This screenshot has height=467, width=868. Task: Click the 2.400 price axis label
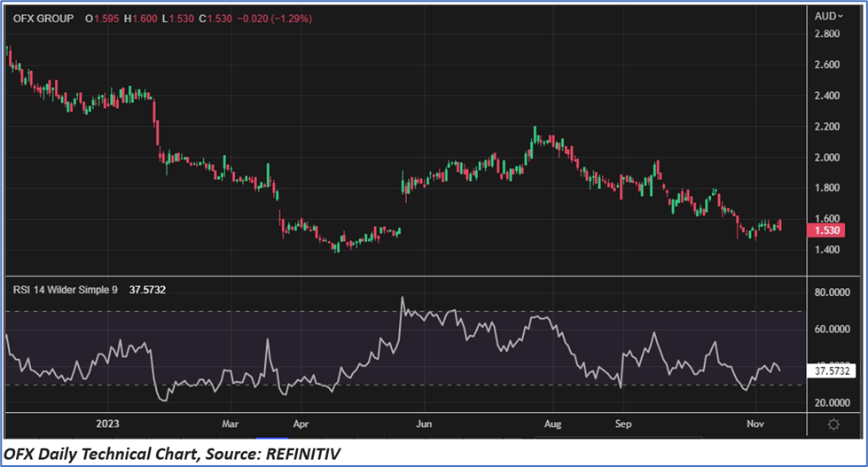pyautogui.click(x=827, y=96)
